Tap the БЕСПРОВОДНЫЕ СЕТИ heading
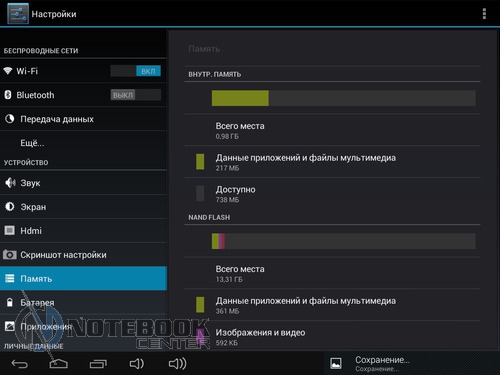 coord(41,51)
